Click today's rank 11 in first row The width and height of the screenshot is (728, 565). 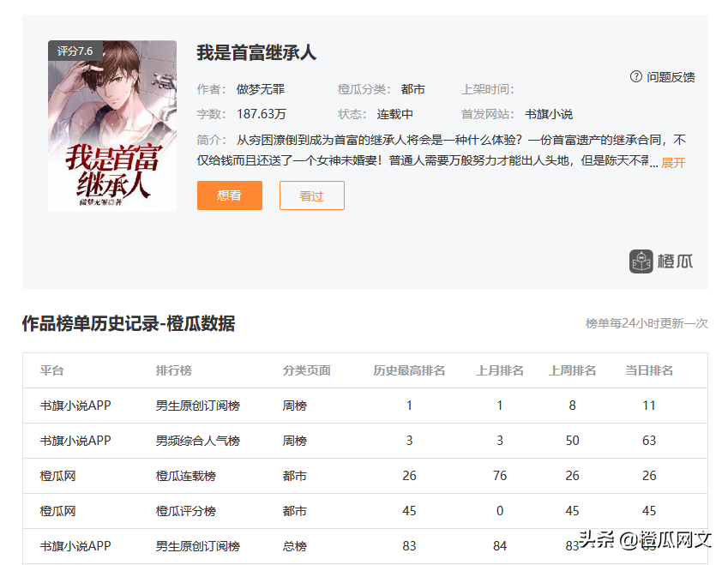pos(648,406)
